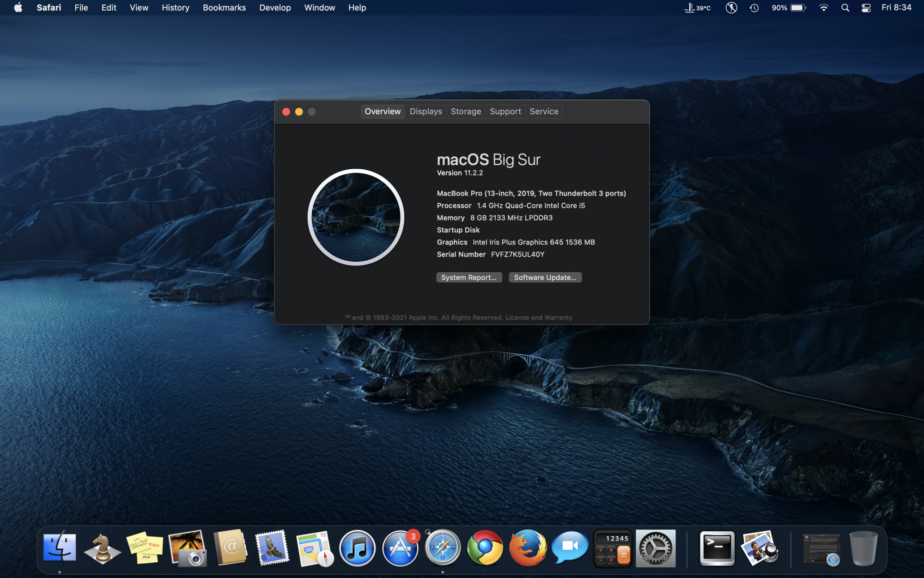This screenshot has height=578, width=924.
Task: Open System Preferences gear in Dock
Action: (656, 548)
